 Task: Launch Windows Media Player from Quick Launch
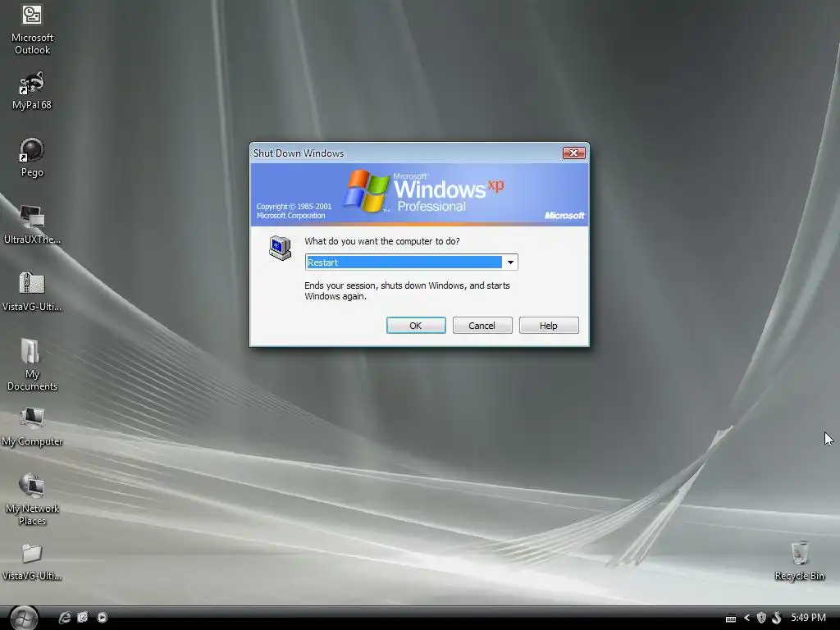point(102,618)
